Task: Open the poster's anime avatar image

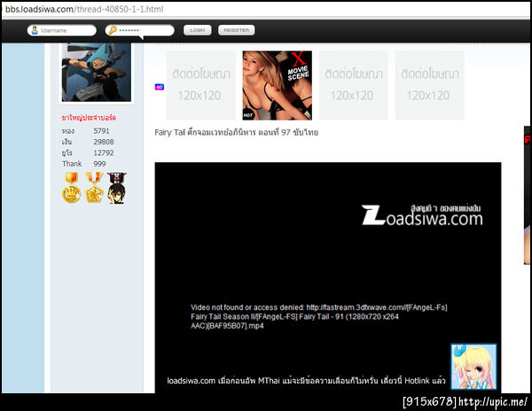Action: point(97,72)
